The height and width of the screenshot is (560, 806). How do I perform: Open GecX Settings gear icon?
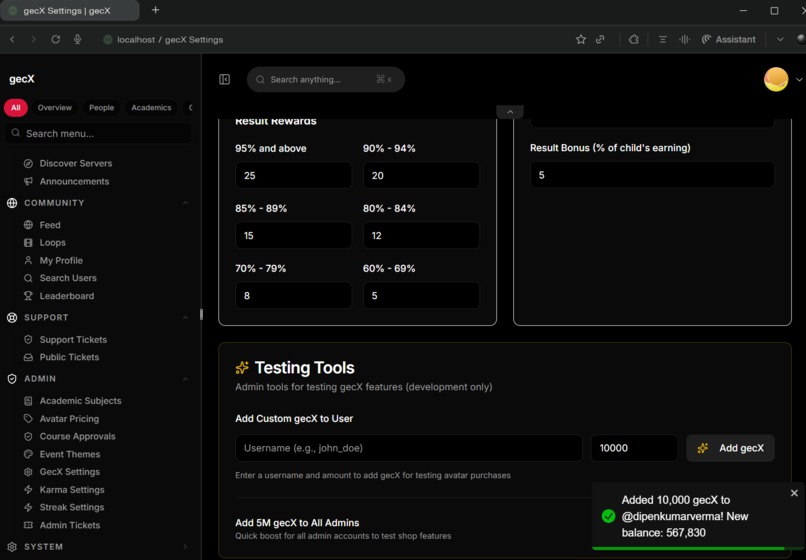click(28, 472)
